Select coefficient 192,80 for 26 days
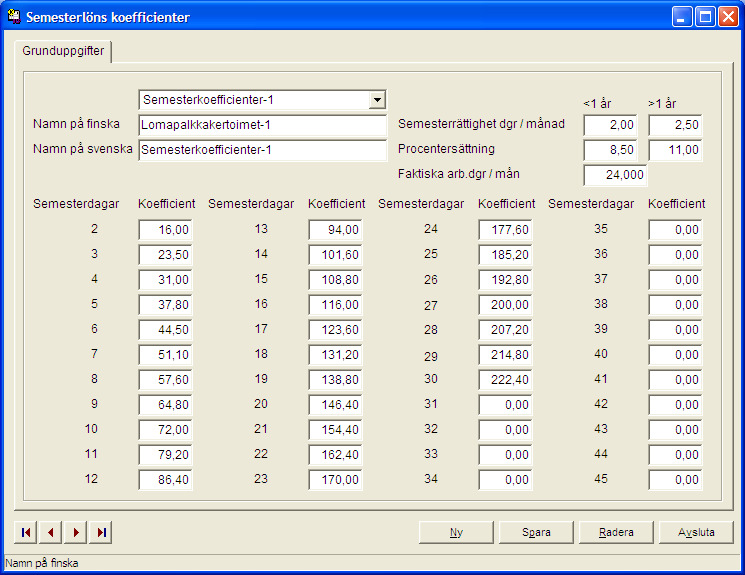 click(506, 280)
